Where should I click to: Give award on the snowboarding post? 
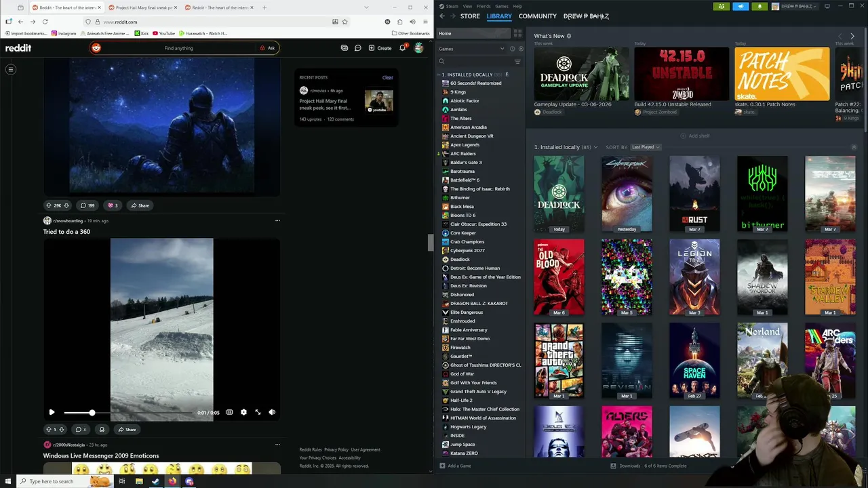[x=102, y=429]
